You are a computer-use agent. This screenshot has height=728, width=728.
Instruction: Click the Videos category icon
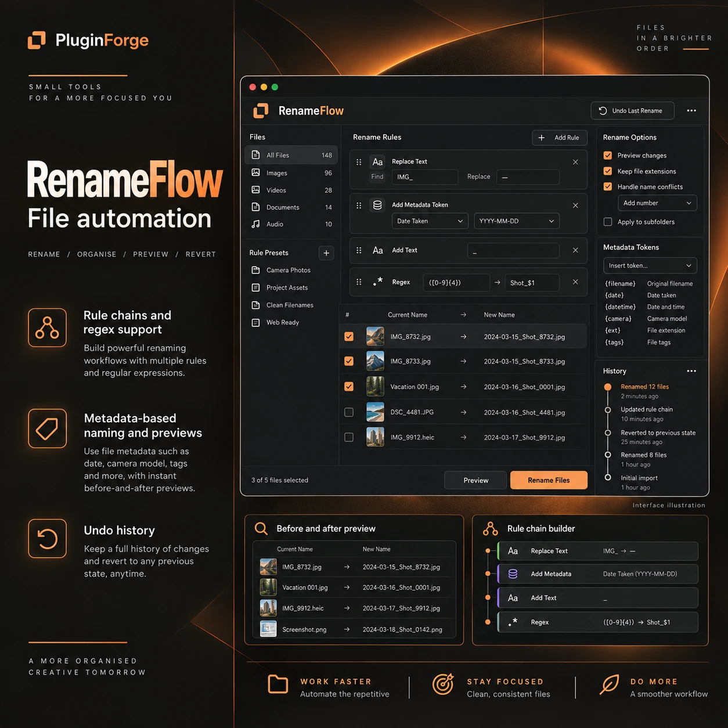click(x=255, y=190)
